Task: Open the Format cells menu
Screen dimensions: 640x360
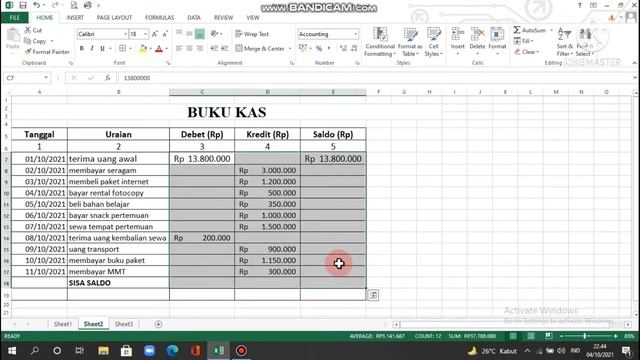Action: 497,41
